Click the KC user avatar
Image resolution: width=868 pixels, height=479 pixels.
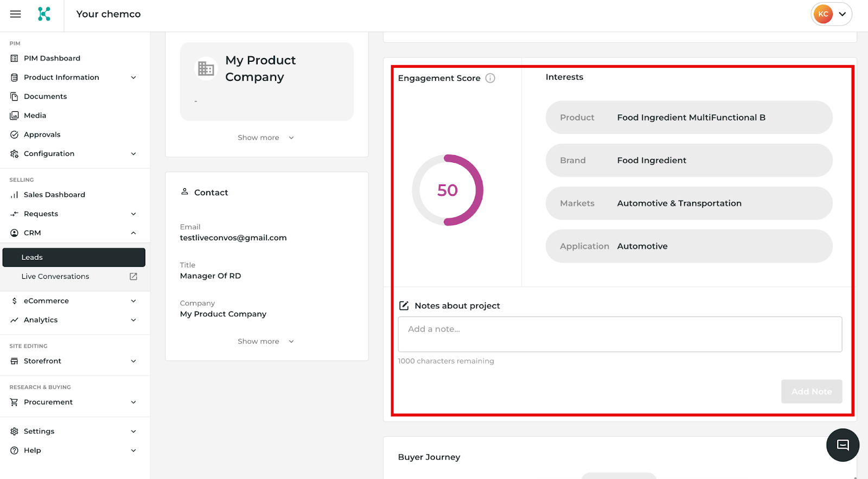(x=823, y=14)
